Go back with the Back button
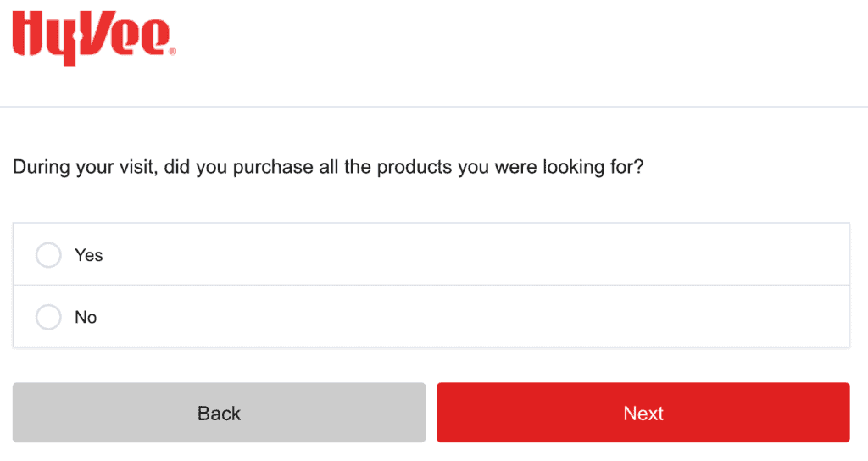This screenshot has width=868, height=461. click(x=219, y=413)
